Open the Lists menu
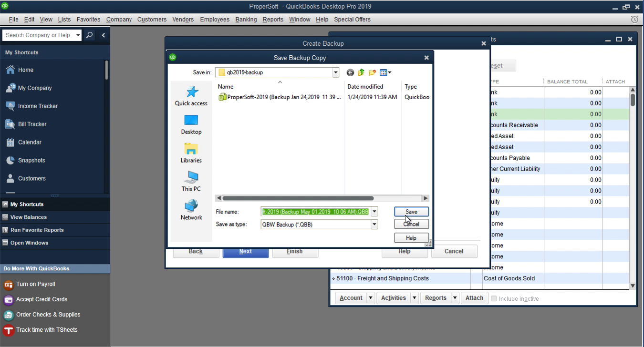The width and height of the screenshot is (644, 347). pyautogui.click(x=64, y=20)
